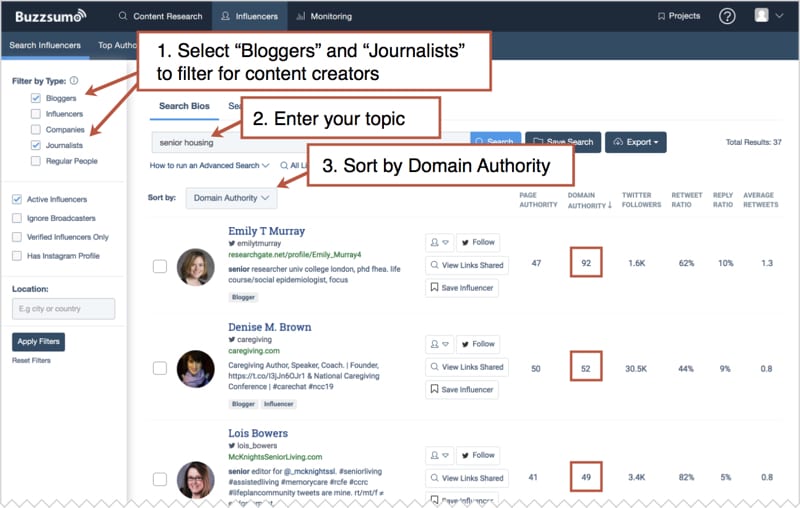Enable Has Instagram Profile filter
800x508 pixels.
(x=17, y=256)
